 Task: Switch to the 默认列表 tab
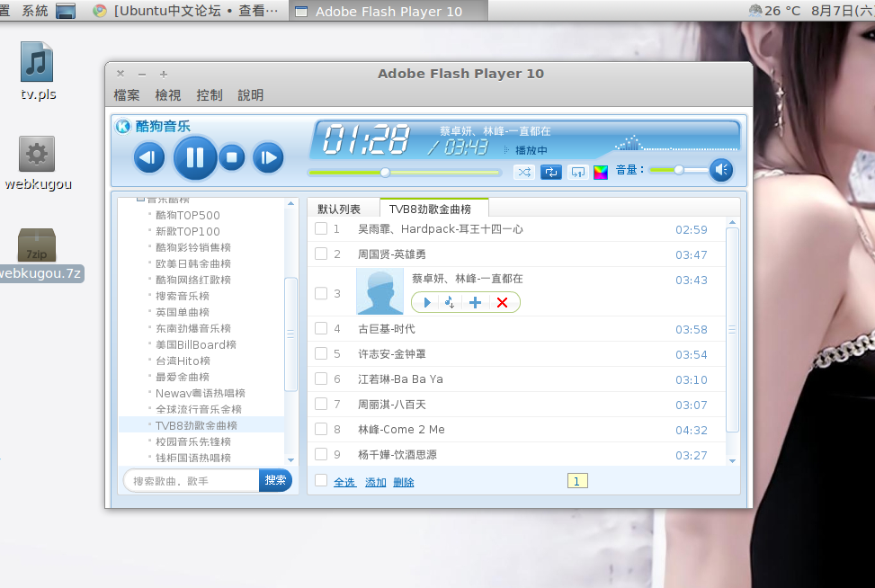(x=339, y=209)
